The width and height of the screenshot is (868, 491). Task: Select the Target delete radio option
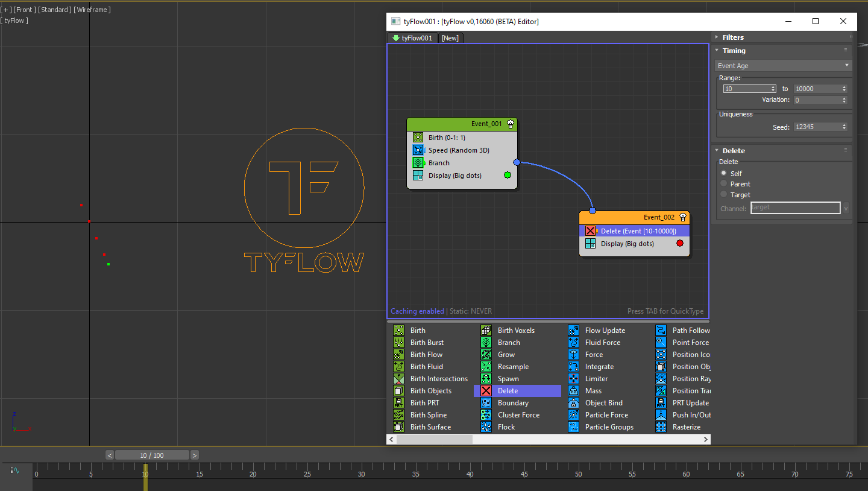point(725,195)
